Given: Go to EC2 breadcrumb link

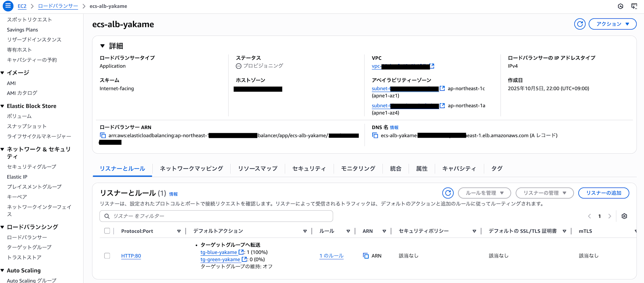Looking at the screenshot, I should 22,6.
